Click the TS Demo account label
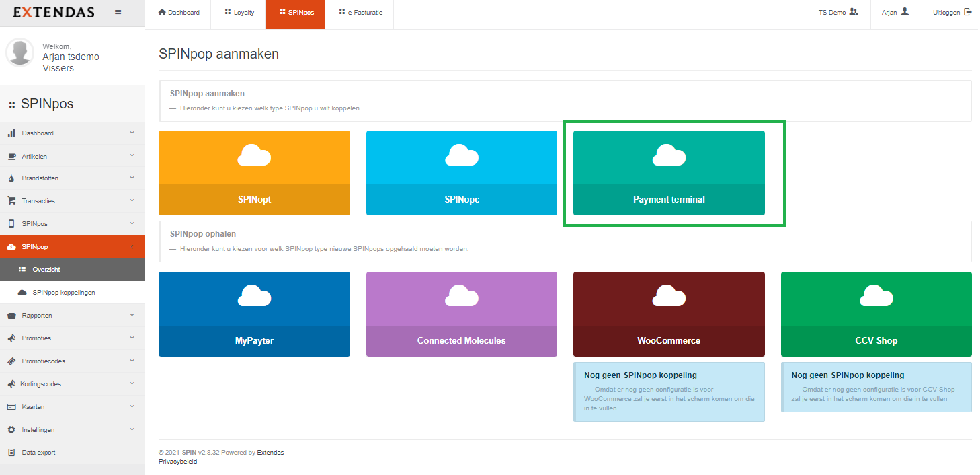Screen dimensions: 980x475 (x=832, y=12)
